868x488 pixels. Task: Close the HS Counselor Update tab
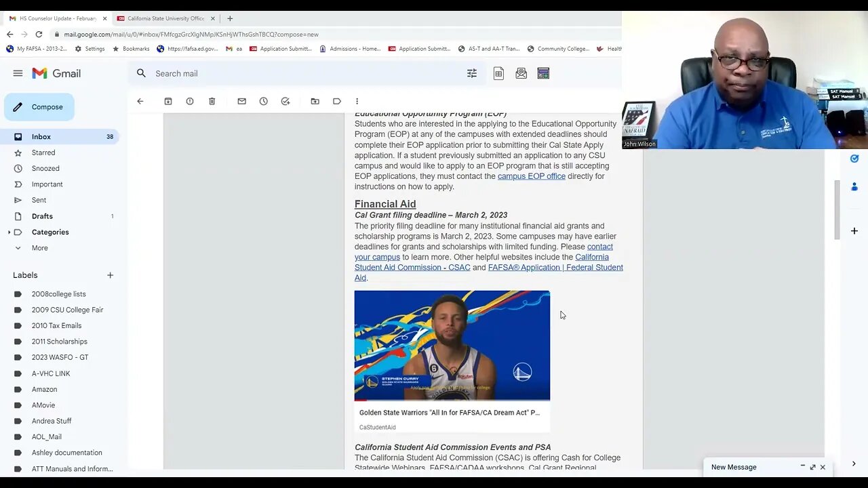tap(105, 18)
